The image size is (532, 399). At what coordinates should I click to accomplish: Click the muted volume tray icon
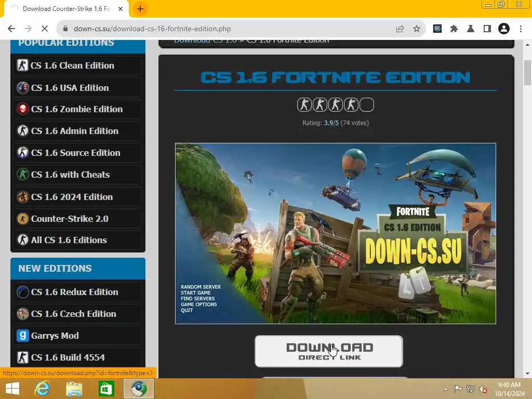tap(483, 389)
